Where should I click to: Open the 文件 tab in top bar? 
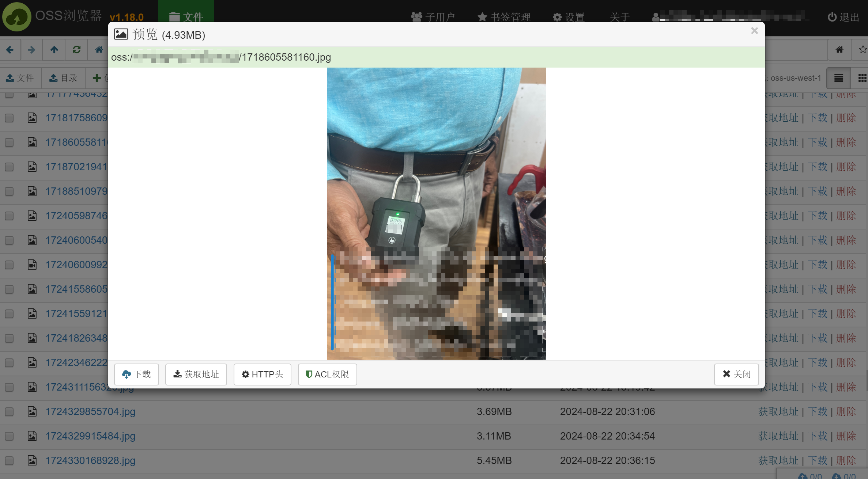[x=186, y=17]
